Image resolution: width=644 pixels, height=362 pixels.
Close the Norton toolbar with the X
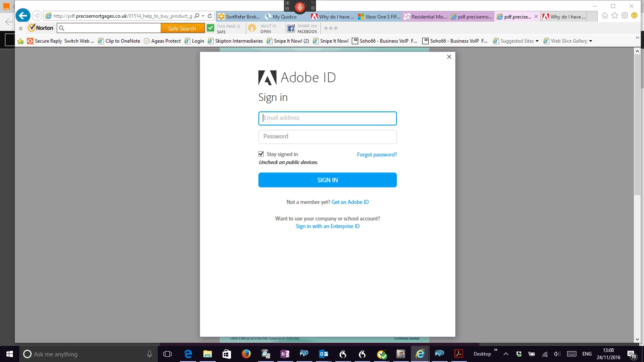[21, 29]
